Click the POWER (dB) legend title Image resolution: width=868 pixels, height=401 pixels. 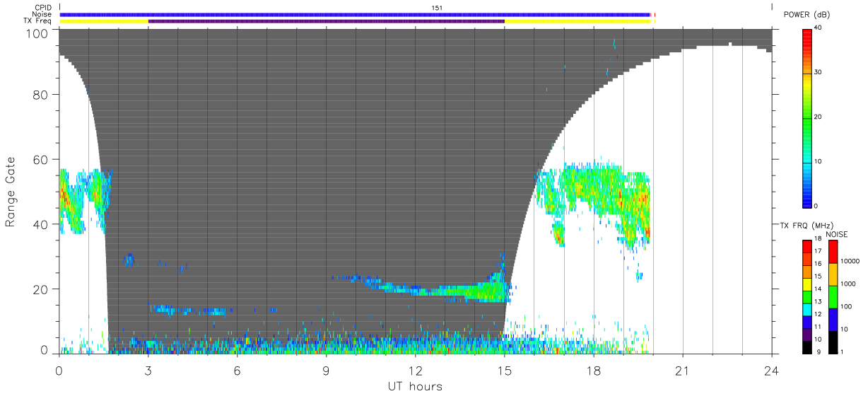pyautogui.click(x=807, y=15)
